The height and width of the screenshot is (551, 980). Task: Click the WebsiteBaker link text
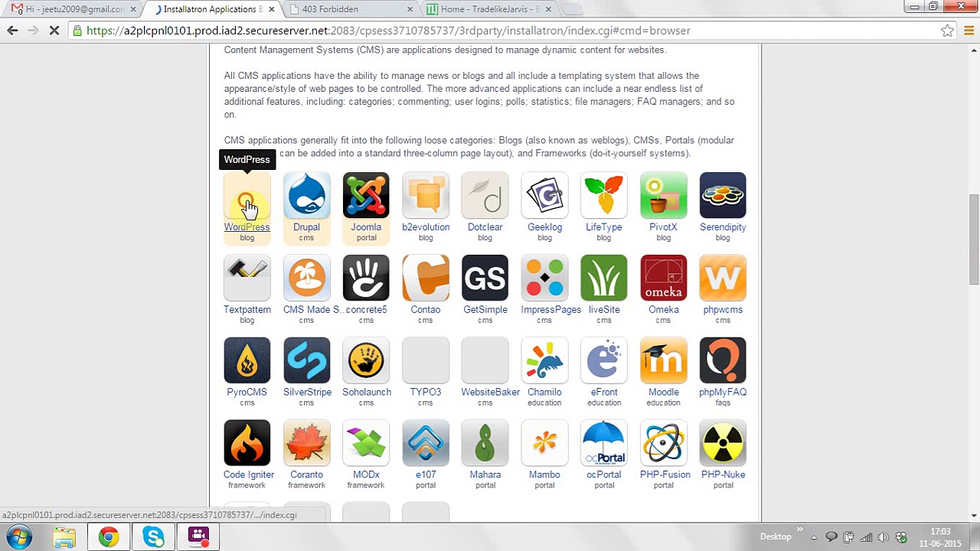coord(490,392)
